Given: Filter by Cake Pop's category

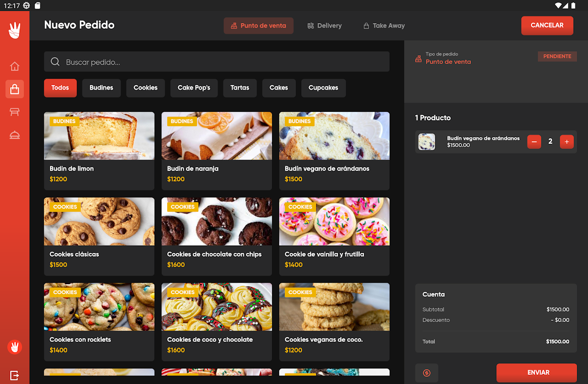Looking at the screenshot, I should 194,88.
